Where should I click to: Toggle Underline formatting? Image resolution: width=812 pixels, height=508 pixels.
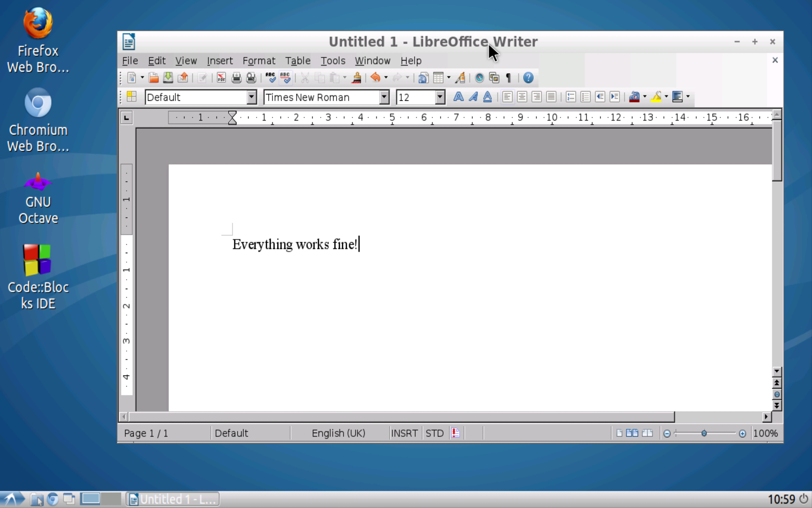tap(488, 97)
